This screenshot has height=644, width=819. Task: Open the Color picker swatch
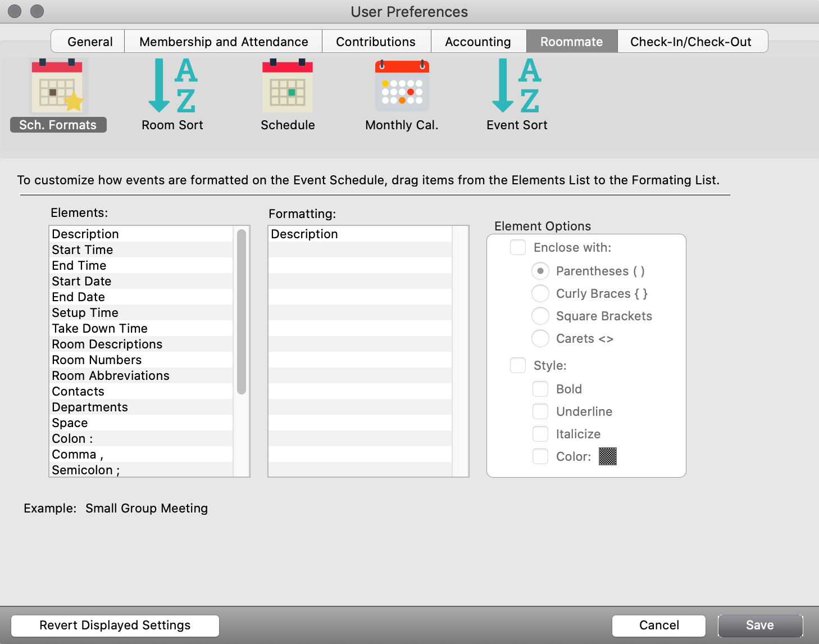click(x=608, y=456)
